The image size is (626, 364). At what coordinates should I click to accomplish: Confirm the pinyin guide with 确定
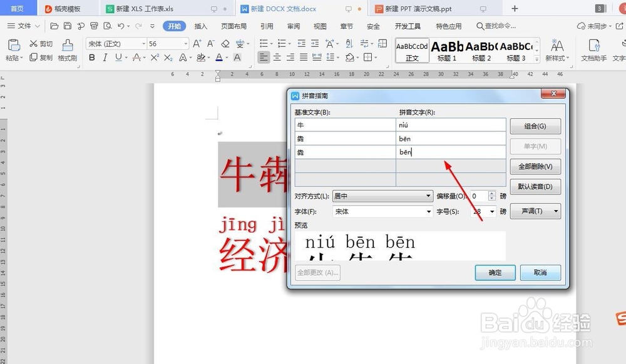tap(495, 273)
